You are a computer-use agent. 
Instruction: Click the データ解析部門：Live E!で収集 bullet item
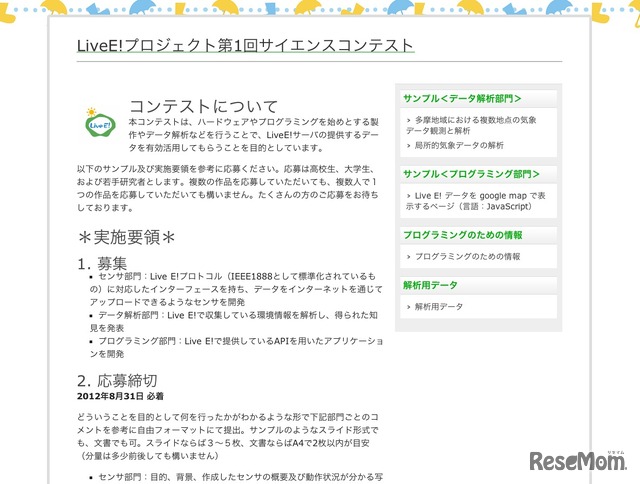(x=233, y=321)
